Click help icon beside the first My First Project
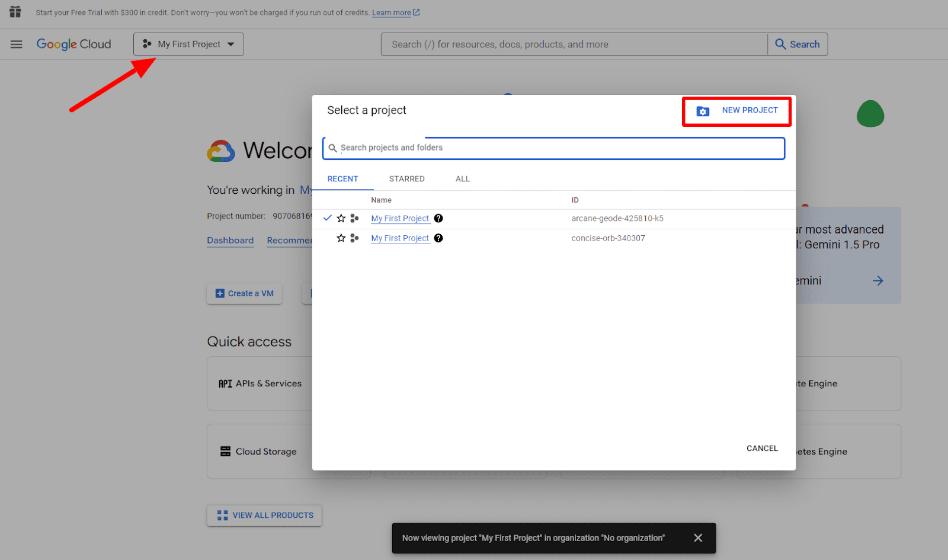The width and height of the screenshot is (948, 560). pos(438,219)
